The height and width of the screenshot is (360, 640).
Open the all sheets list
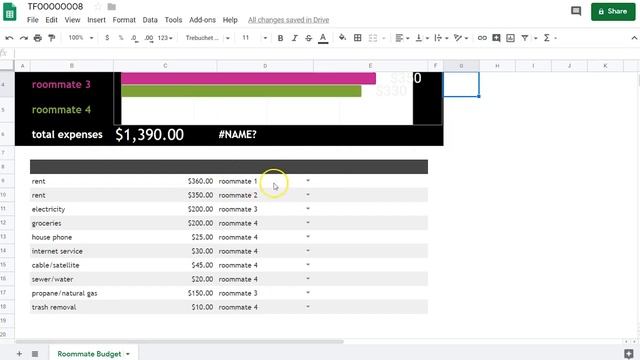(x=35, y=353)
